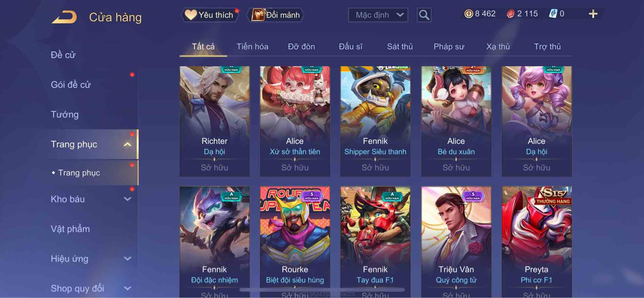Select the Tiến hóa tab

pyautogui.click(x=252, y=46)
